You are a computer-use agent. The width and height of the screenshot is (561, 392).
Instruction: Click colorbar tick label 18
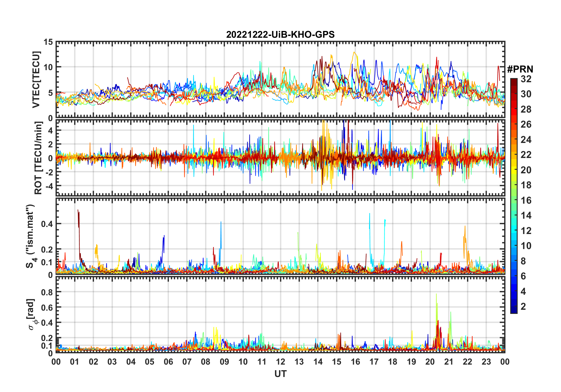(526, 185)
